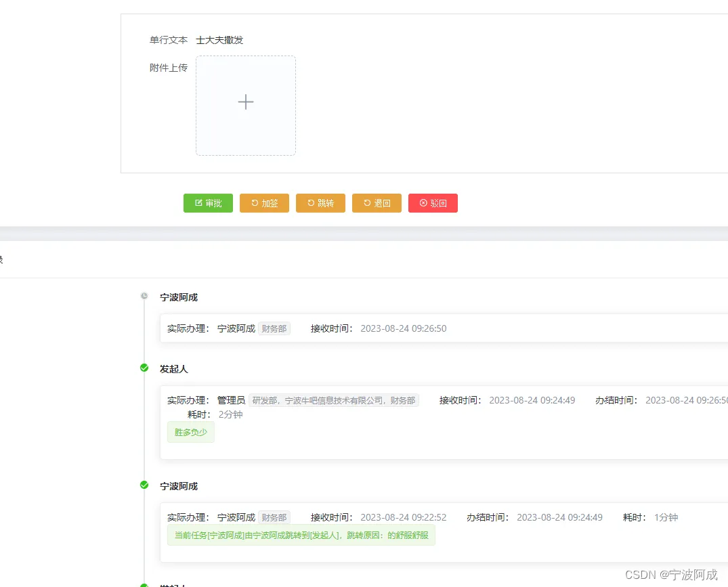Screen dimensions: 728x587
Task: Click the 发起人 node title
Action: pos(173,369)
